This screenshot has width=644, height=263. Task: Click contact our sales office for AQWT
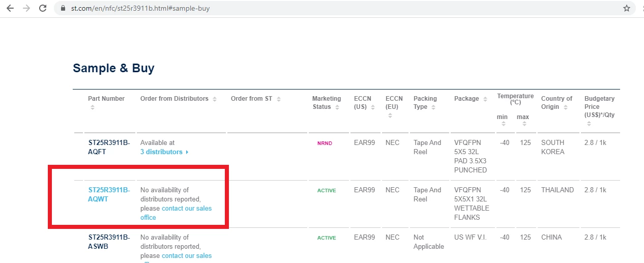point(176,213)
